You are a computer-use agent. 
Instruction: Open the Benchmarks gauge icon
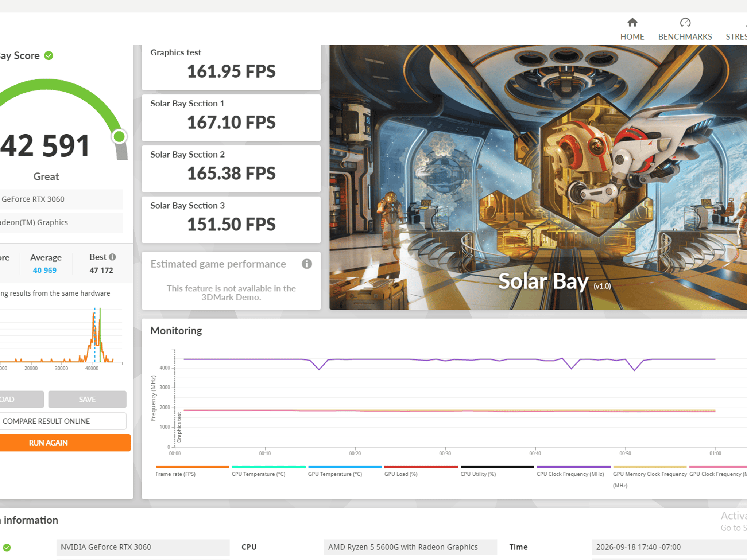(685, 23)
